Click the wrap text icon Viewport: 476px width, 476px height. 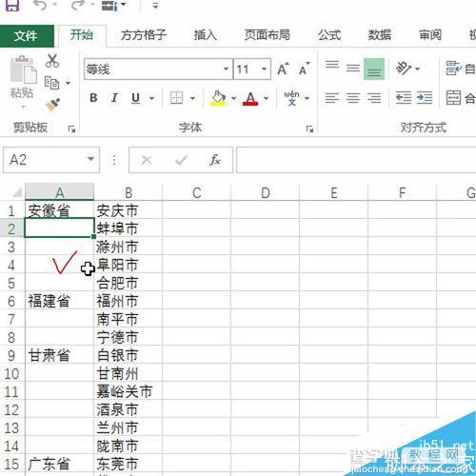coord(453,69)
